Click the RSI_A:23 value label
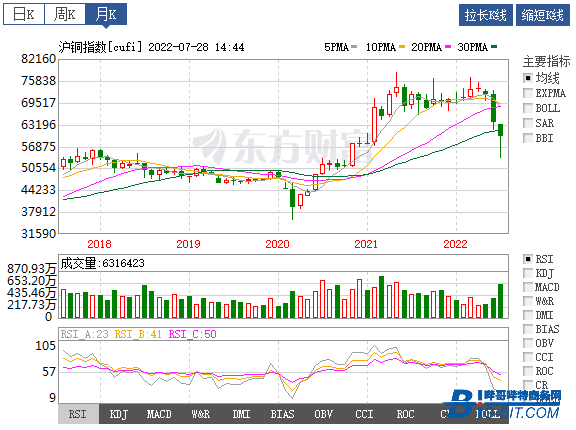Screen dimensions: 576x430 point(84,334)
